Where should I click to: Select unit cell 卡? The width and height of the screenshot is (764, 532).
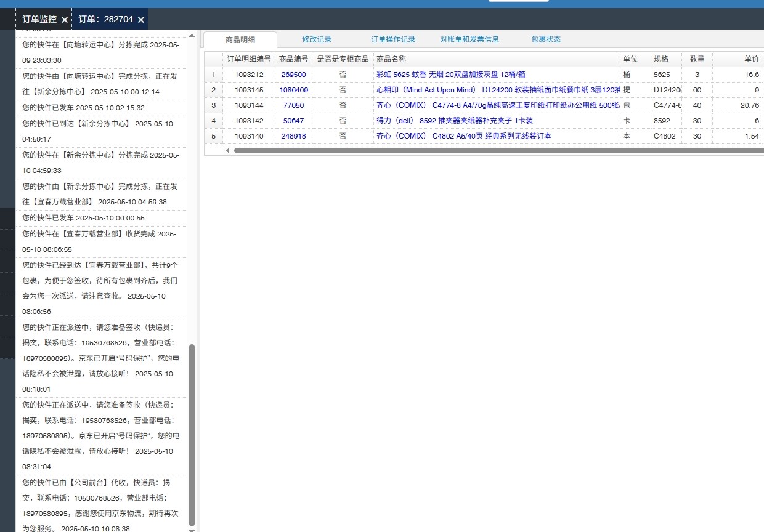(635, 121)
